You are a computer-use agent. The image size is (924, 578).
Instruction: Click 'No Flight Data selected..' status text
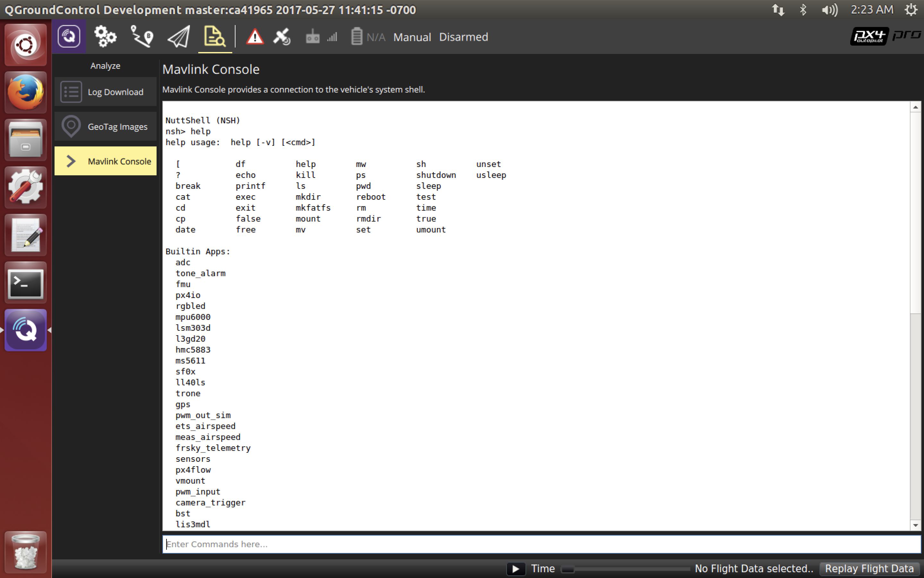tap(754, 569)
